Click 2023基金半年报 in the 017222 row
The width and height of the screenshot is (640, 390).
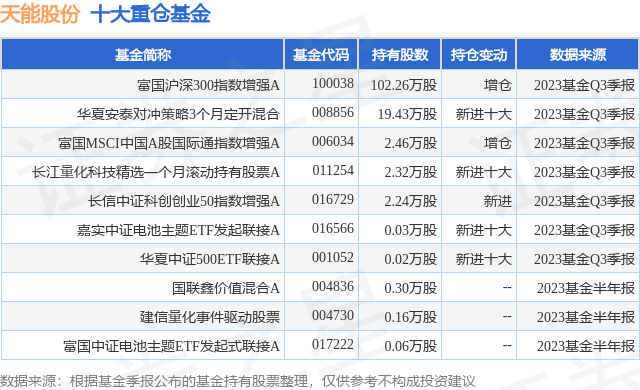(586, 346)
